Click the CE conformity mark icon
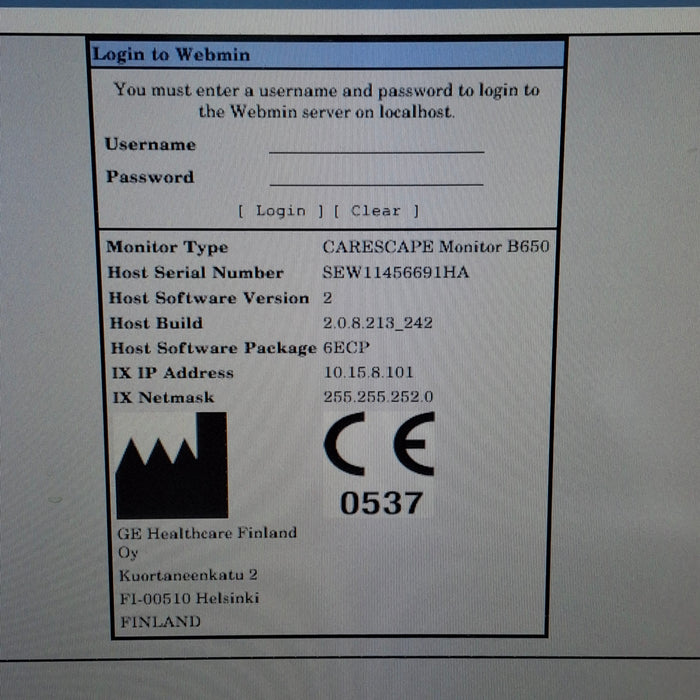The height and width of the screenshot is (700, 700). (x=379, y=444)
